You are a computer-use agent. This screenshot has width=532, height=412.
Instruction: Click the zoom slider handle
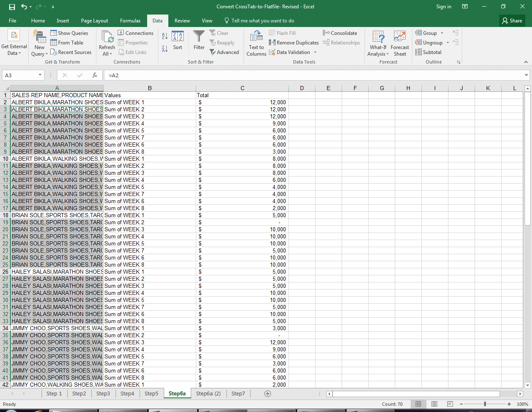point(485,404)
